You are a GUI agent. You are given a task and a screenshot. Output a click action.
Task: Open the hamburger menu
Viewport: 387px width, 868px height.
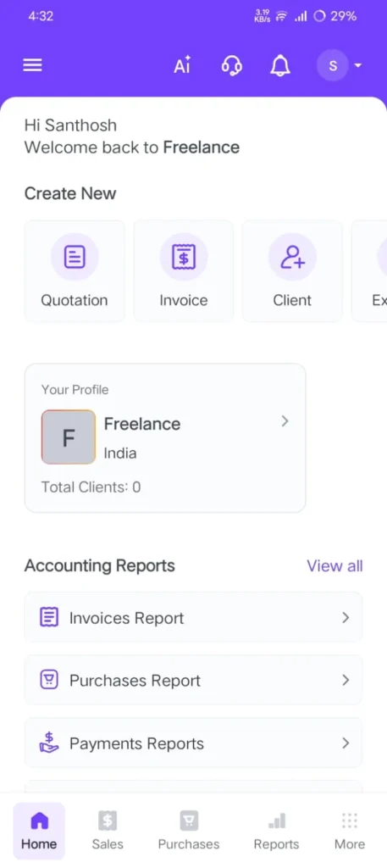coord(32,65)
